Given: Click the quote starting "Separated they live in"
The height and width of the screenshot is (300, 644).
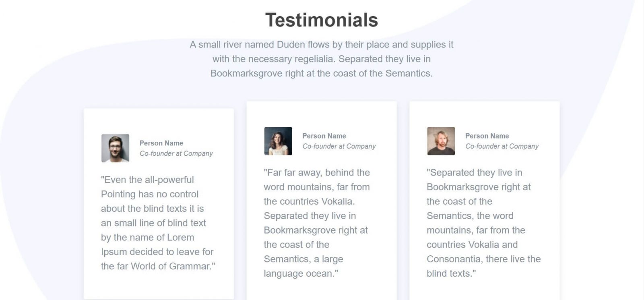Looking at the screenshot, I should 483,223.
